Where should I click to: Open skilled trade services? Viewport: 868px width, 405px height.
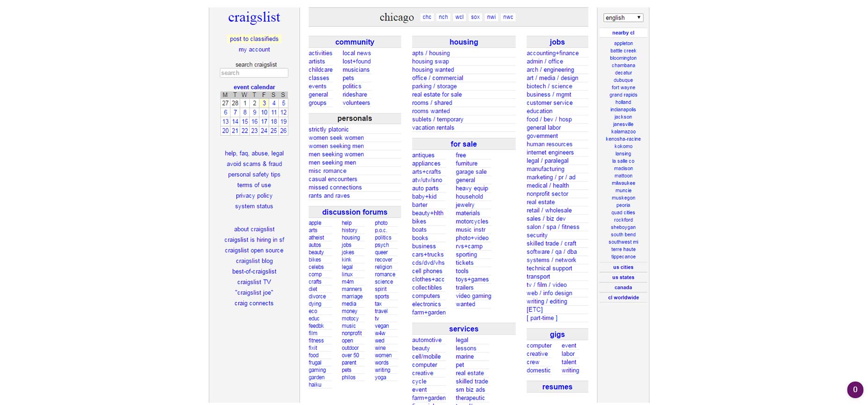[471, 382]
